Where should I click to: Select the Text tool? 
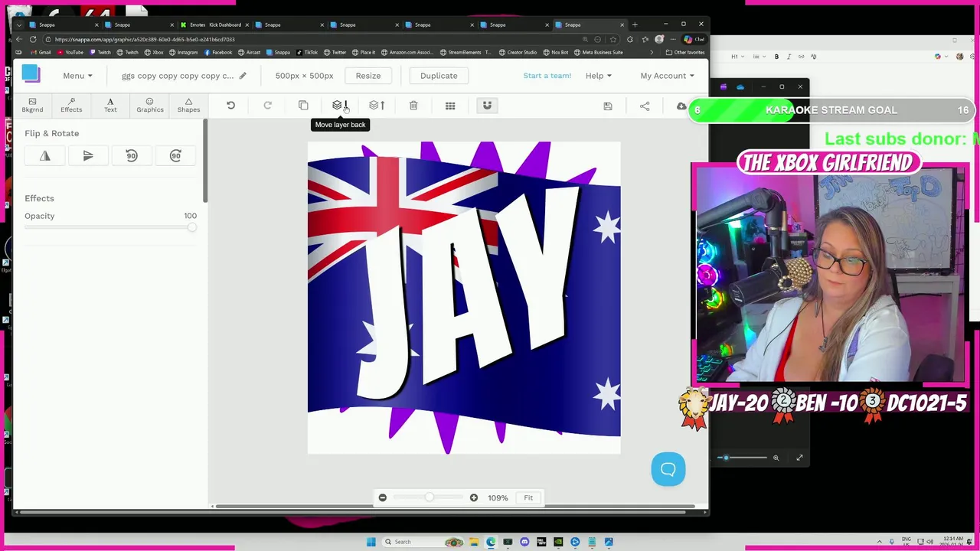point(110,105)
